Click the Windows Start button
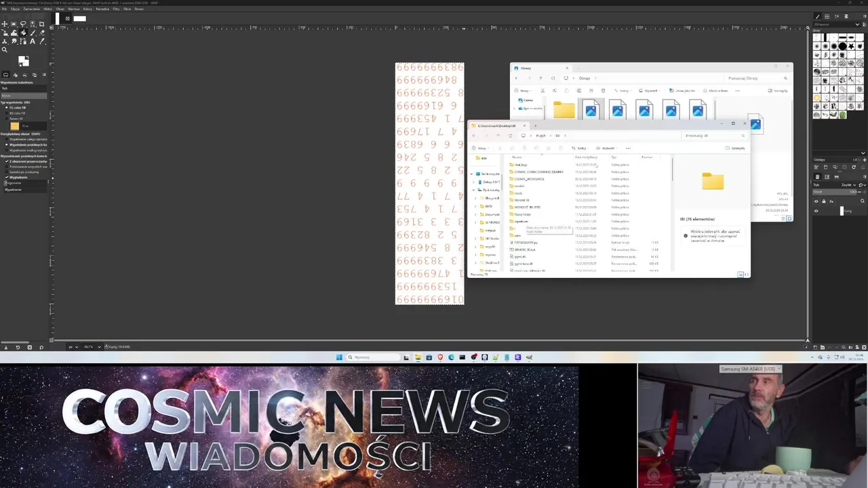The image size is (868, 488). coord(339,357)
